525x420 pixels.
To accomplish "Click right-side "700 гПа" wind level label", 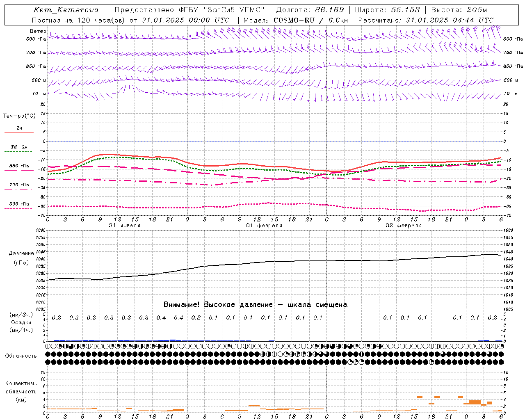I will coord(513,52).
